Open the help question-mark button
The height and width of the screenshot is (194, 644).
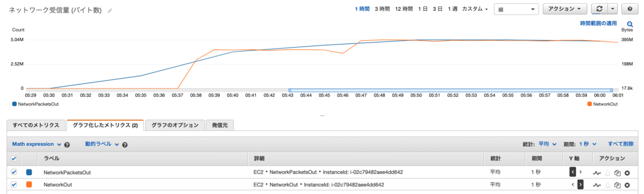(x=630, y=9)
